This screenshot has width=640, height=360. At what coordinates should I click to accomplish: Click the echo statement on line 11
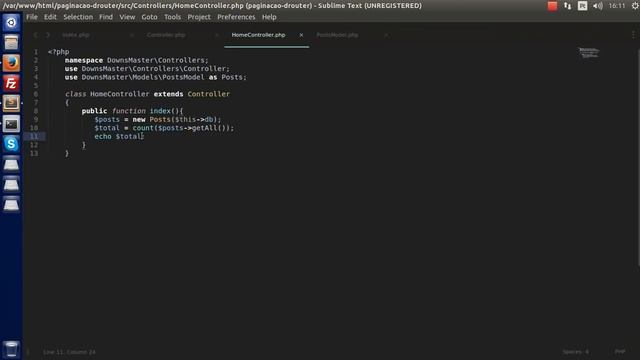point(103,137)
